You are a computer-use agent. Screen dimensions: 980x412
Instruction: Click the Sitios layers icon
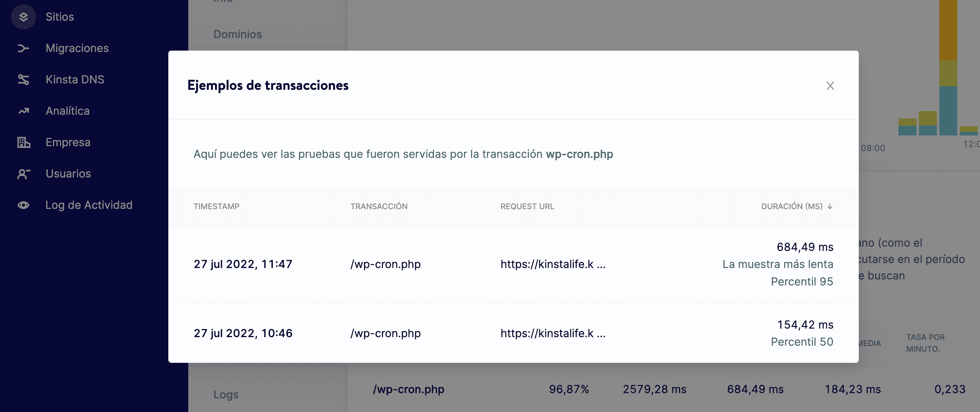pos(23,17)
